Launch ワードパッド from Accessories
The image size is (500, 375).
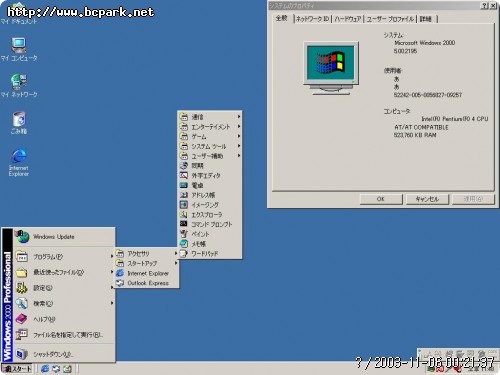210,254
